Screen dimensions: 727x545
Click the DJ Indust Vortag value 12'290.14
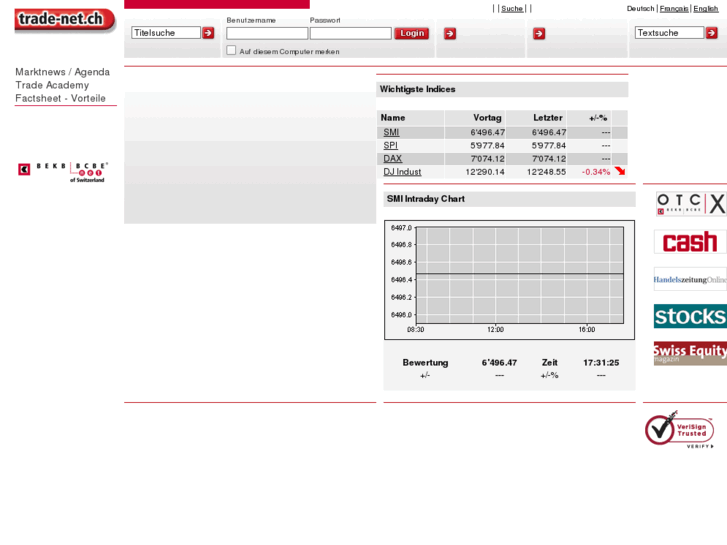tap(485, 172)
